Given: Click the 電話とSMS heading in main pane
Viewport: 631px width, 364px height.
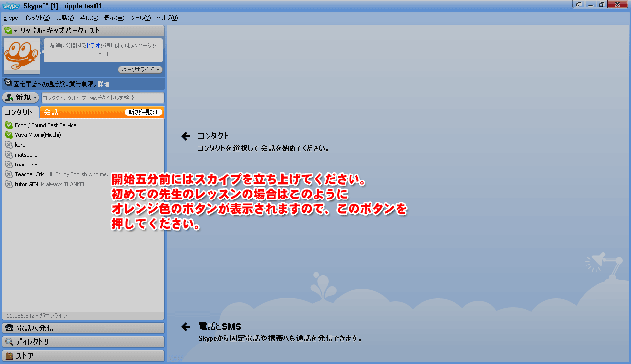Looking at the screenshot, I should pos(219,326).
